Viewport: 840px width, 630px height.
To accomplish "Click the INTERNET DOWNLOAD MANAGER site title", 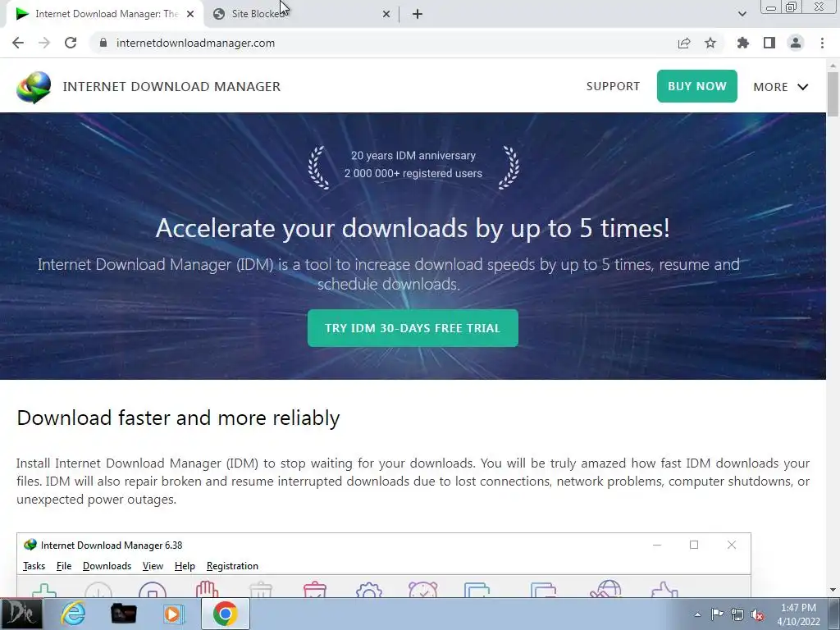I will point(171,87).
